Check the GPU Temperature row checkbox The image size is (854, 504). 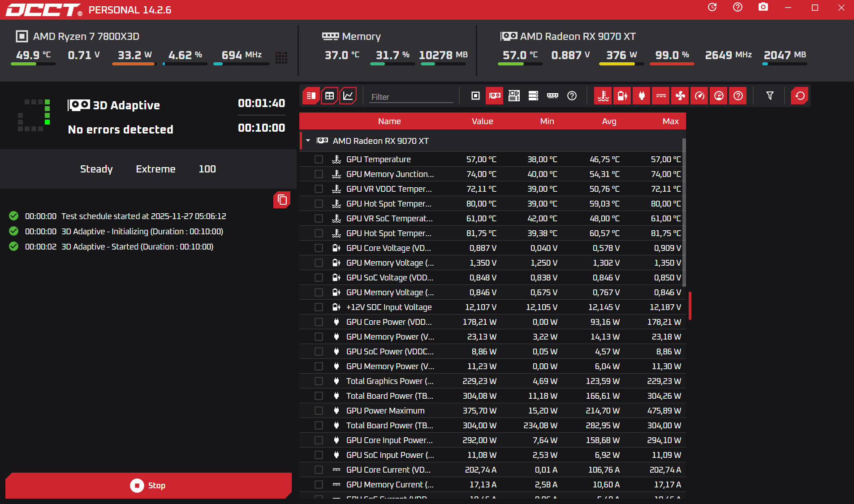coord(319,159)
